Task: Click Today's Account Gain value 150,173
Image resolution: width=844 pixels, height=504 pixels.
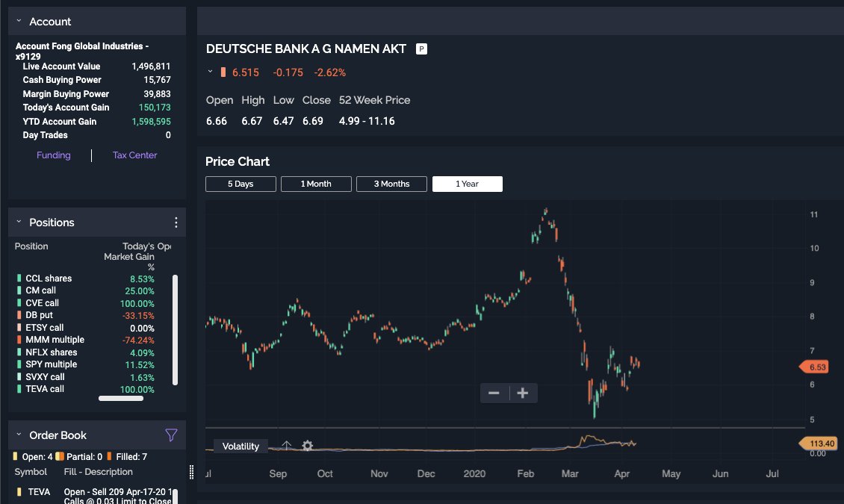Action: coord(155,108)
